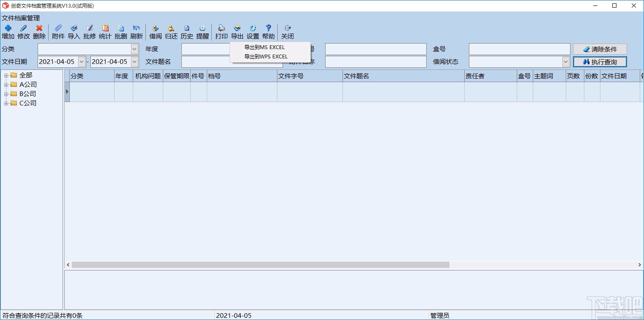This screenshot has width=644, height=320.
Task: Click the 文件题名 column header
Action: click(403, 76)
